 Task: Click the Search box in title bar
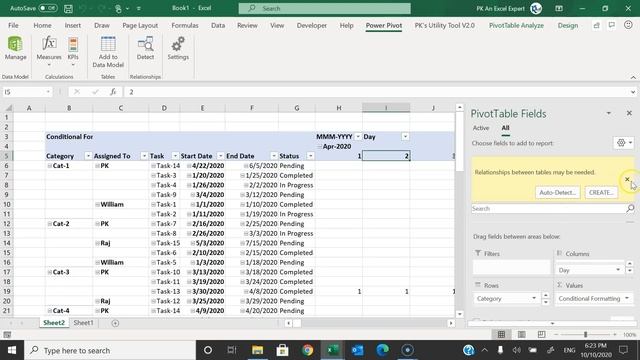point(324,8)
